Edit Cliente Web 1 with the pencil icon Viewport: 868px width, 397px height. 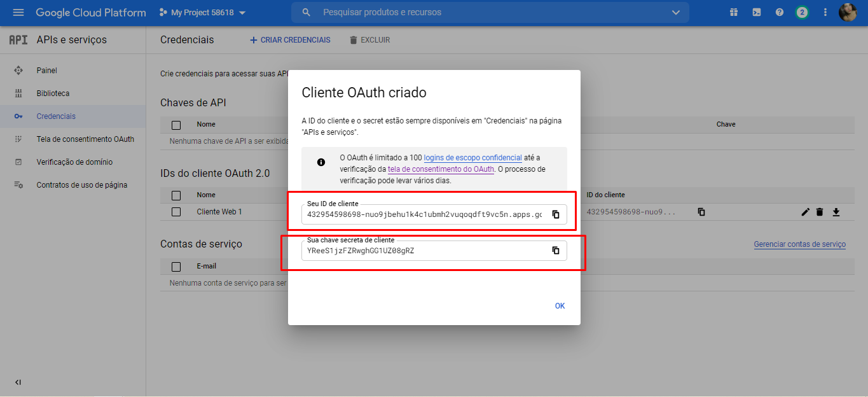(x=806, y=212)
